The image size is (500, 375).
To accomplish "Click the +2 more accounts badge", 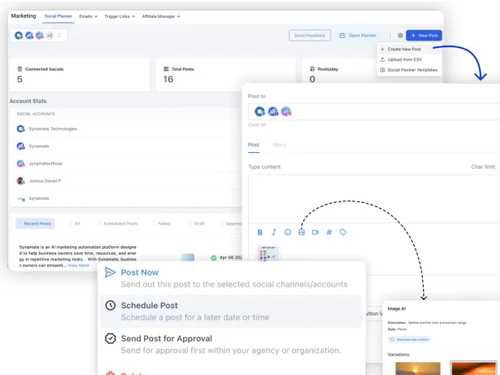I will (x=50, y=35).
